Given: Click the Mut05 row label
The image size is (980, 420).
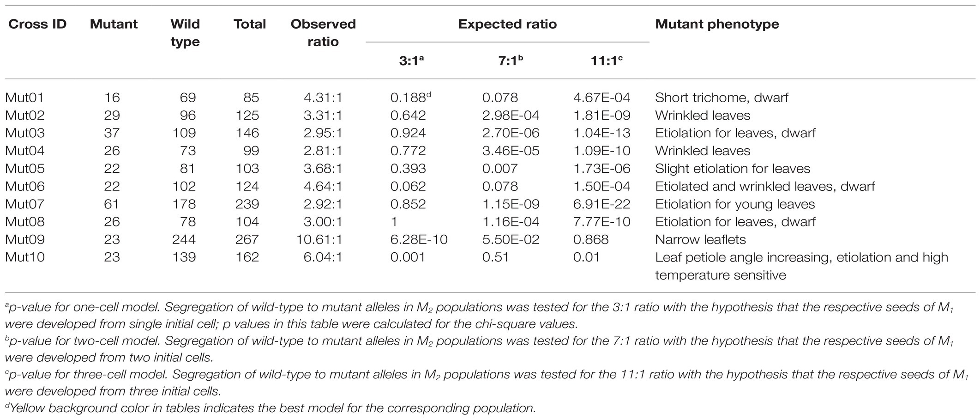Looking at the screenshot, I should coord(25,169).
